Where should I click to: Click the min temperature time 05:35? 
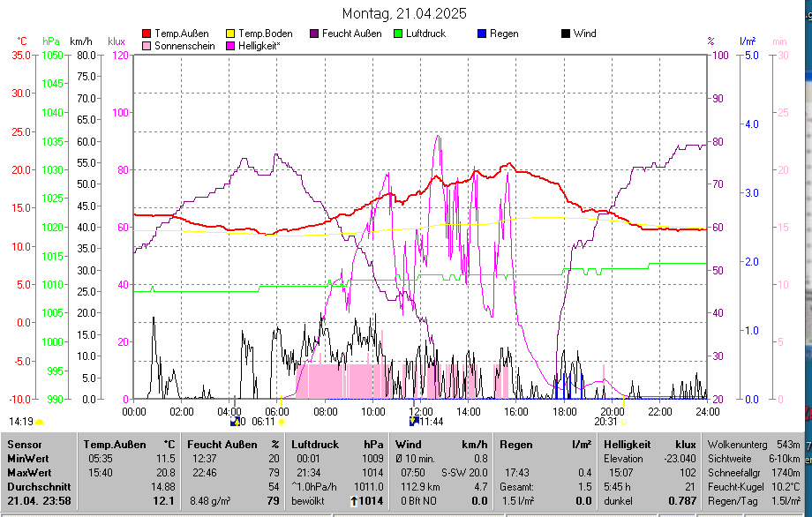tap(99, 459)
